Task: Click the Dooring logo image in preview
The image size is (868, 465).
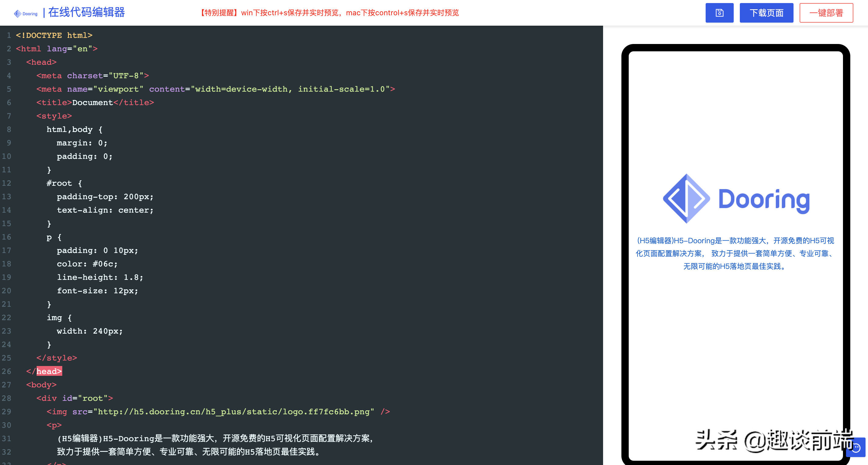Action: click(x=736, y=199)
